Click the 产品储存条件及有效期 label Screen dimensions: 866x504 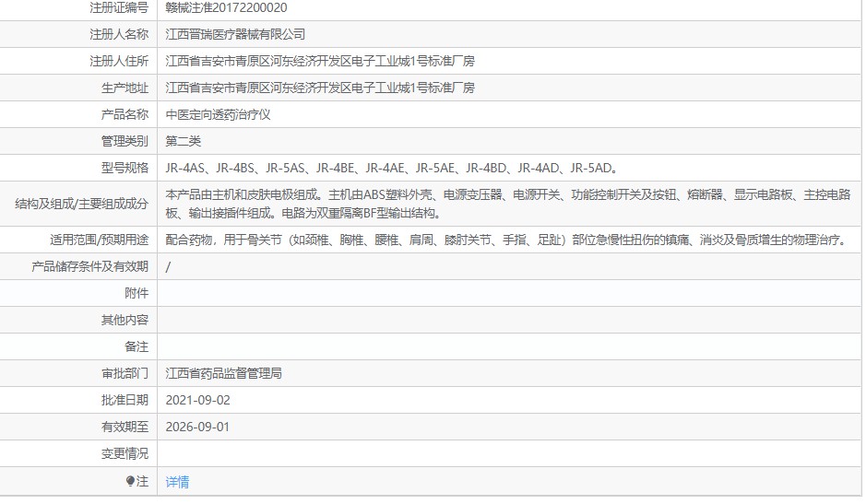click(90, 266)
